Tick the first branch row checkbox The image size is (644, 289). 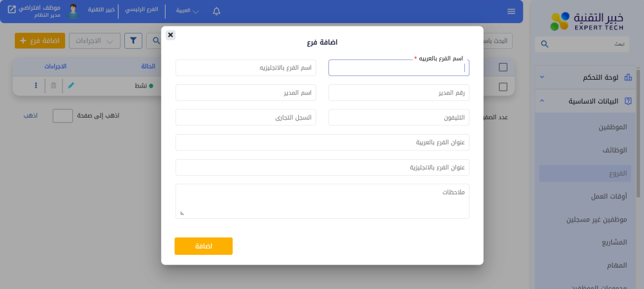pyautogui.click(x=503, y=86)
